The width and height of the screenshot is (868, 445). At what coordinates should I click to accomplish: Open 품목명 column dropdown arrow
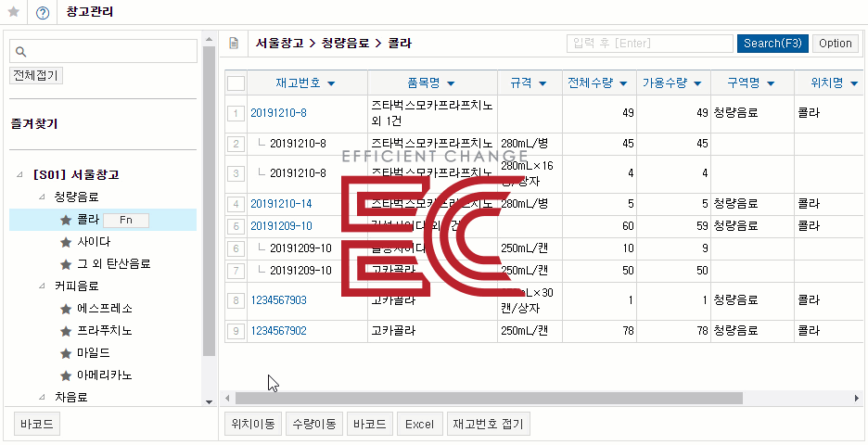451,83
